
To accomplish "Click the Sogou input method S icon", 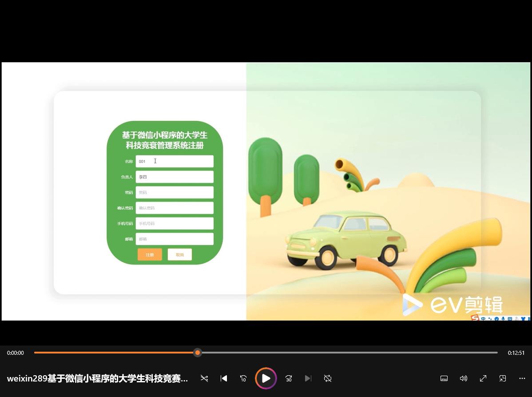I will coord(475,318).
